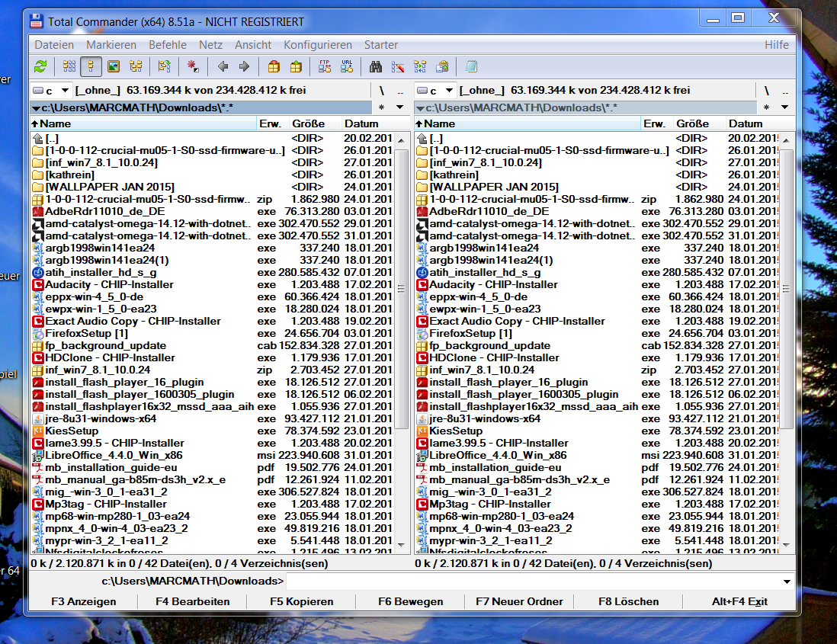This screenshot has height=644, width=837.
Task: Click the Alt+F4 Exit button
Action: point(739,601)
